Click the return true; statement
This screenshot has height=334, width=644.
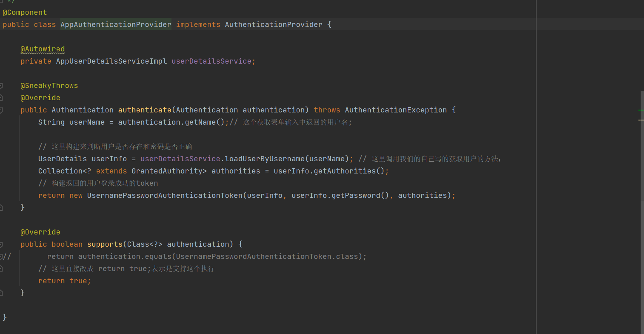[65, 281]
